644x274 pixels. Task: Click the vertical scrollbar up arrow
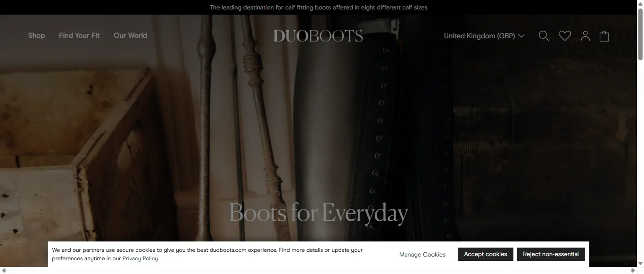click(641, 4)
